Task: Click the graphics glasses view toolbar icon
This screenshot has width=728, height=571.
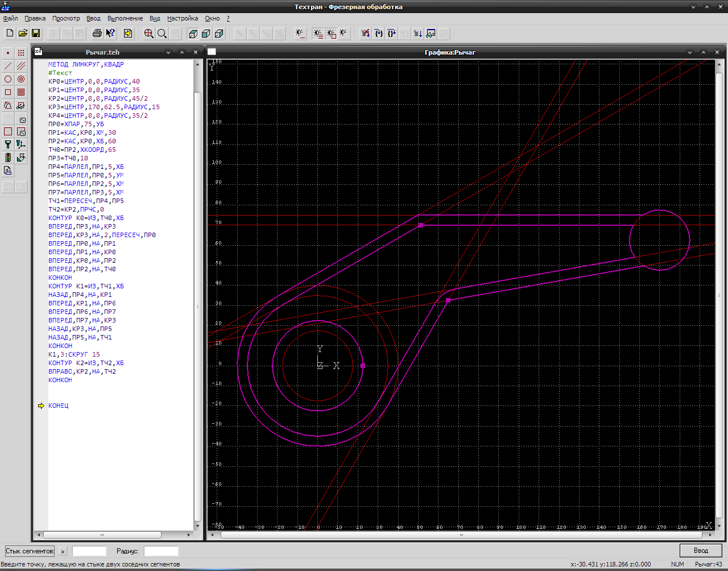Action: pyautogui.click(x=431, y=34)
